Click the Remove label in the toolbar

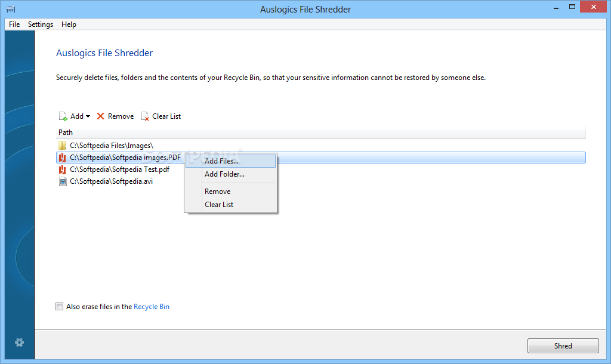tap(121, 116)
